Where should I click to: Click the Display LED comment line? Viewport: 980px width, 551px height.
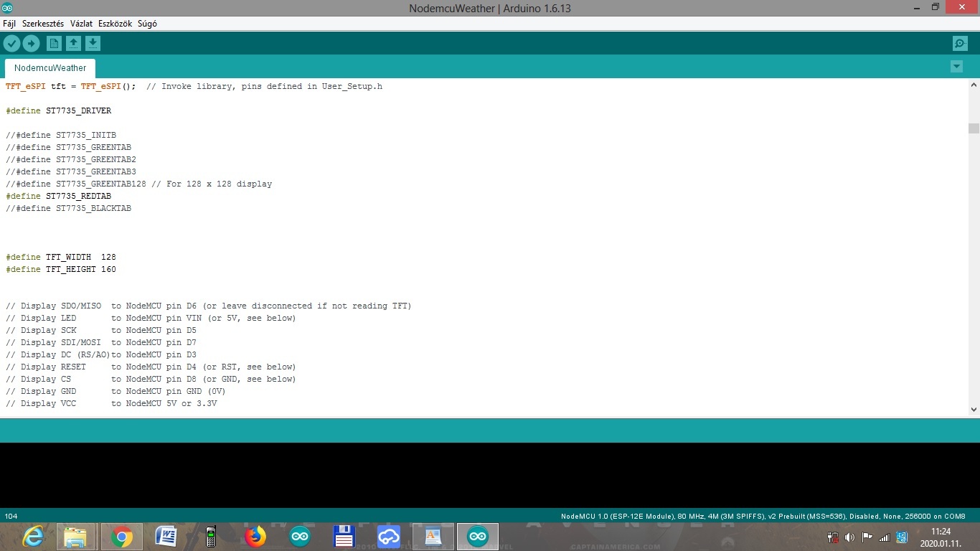[151, 318]
